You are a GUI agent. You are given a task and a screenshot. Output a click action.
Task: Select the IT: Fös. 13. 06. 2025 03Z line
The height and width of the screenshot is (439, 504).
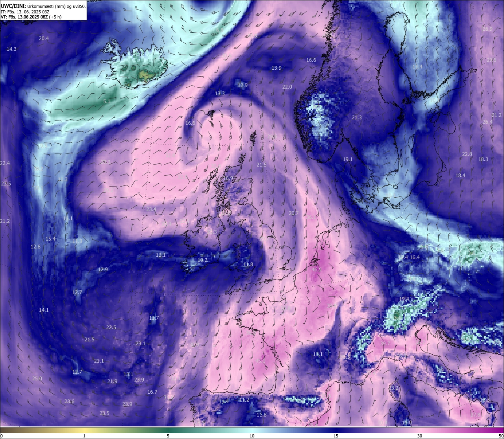25,12
